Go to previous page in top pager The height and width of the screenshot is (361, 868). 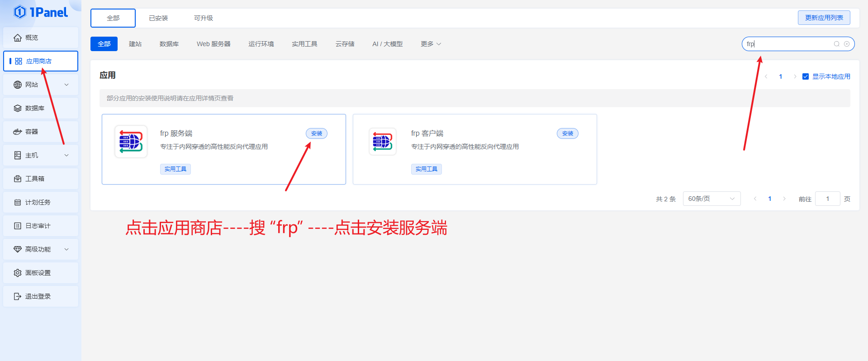[766, 76]
